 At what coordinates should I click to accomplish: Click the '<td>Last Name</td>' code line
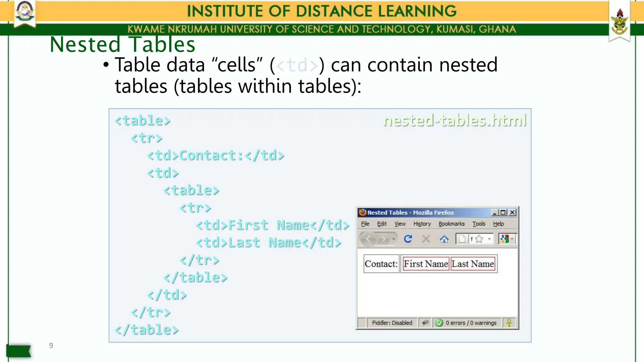(269, 243)
